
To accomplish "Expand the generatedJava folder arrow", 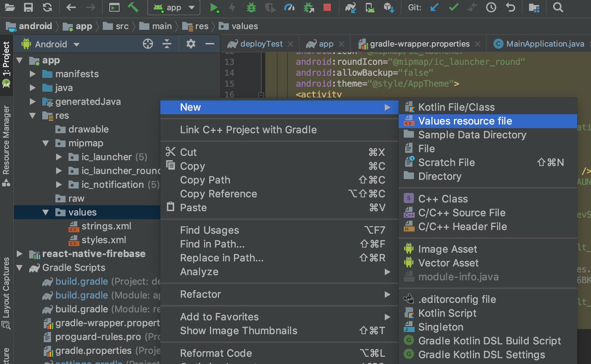I will (33, 102).
